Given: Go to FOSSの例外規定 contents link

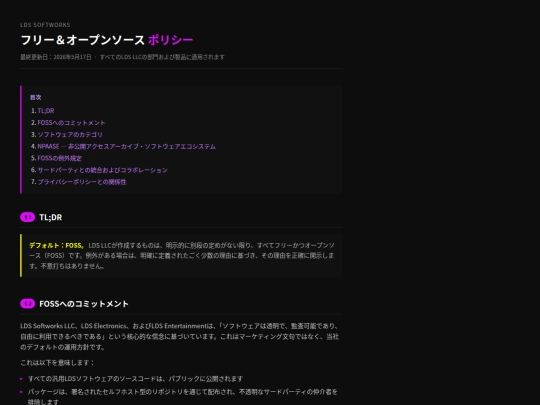Looking at the screenshot, I should tap(60, 158).
